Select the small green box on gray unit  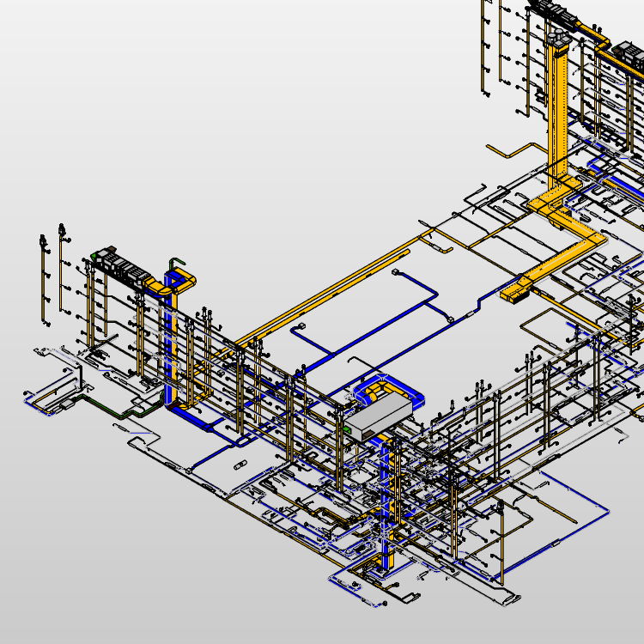point(347,429)
